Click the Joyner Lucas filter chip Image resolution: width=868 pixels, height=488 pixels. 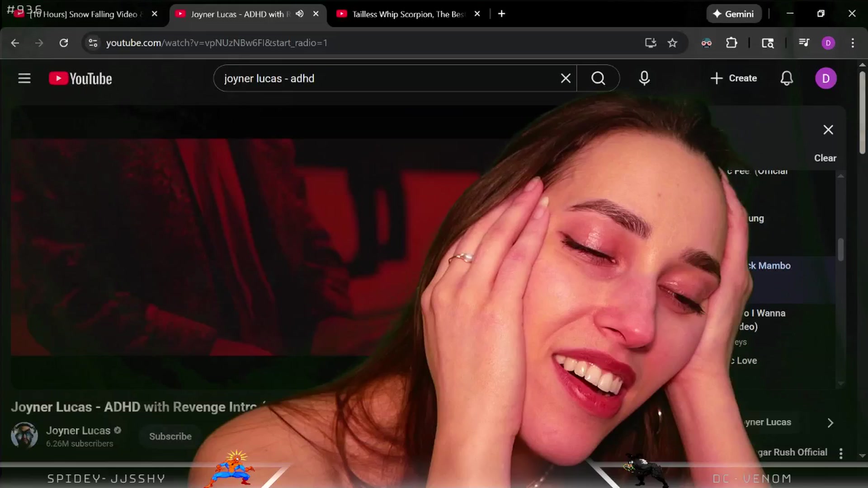pyautogui.click(x=768, y=422)
